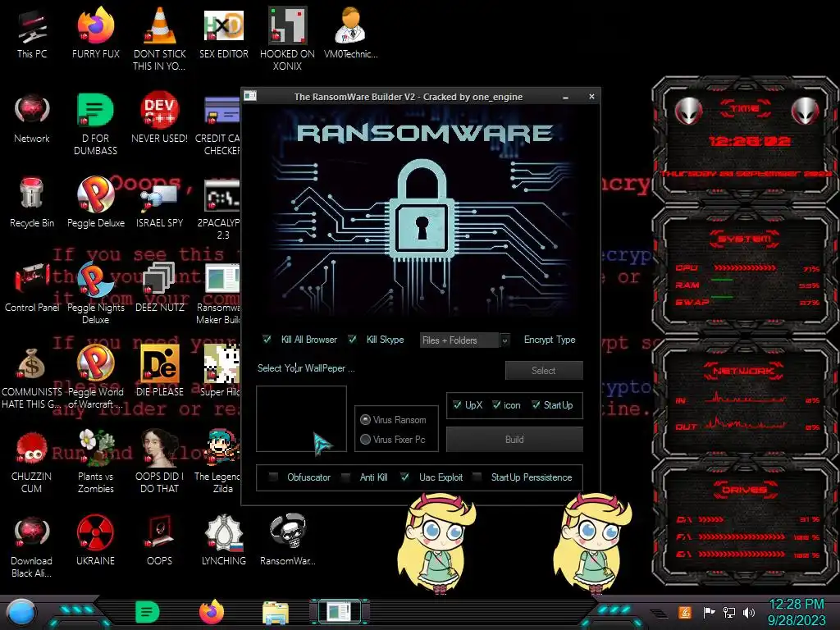
Task: Toggle the Kill All Browser checkbox
Action: (x=267, y=339)
